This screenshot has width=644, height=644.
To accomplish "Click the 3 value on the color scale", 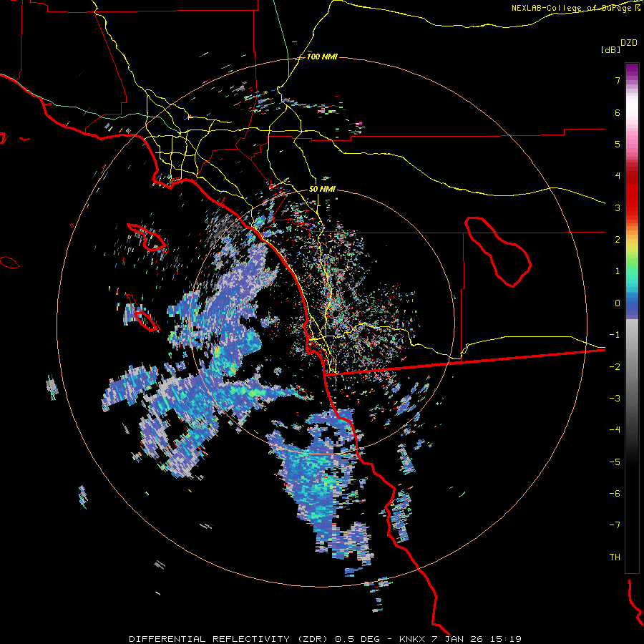I will pos(618,208).
